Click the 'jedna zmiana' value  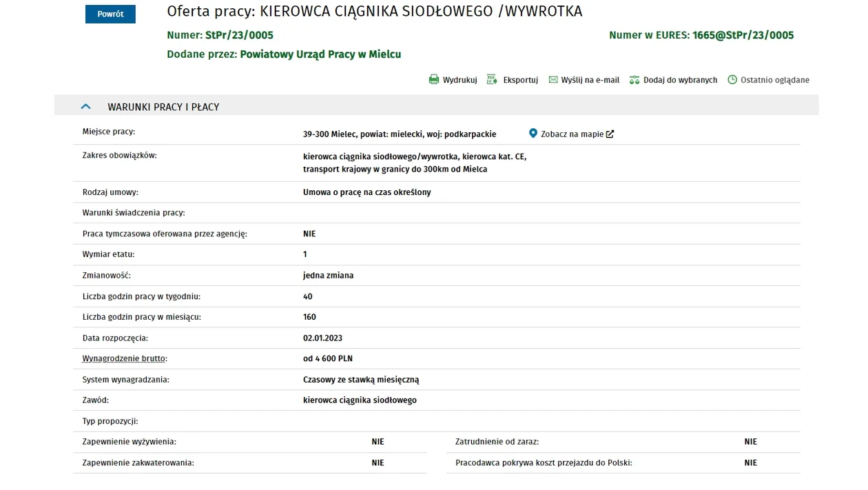click(328, 276)
